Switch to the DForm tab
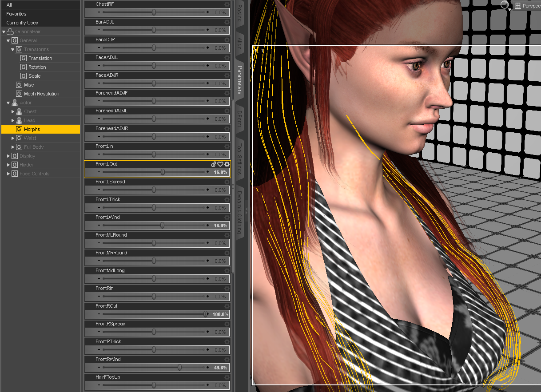 point(239,119)
